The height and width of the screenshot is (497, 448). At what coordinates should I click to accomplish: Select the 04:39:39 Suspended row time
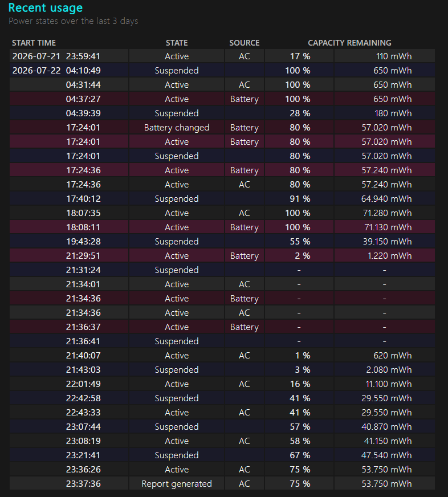(83, 113)
